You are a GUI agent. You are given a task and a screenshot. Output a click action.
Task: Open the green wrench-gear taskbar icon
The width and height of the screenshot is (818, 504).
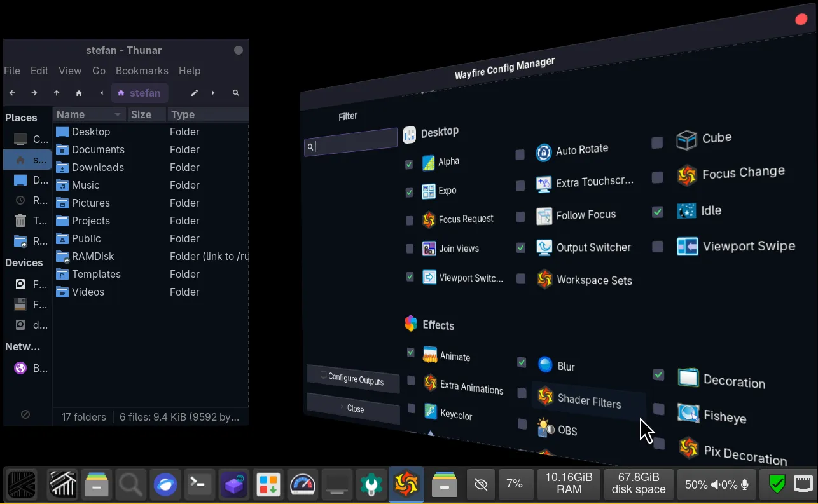tap(371, 486)
